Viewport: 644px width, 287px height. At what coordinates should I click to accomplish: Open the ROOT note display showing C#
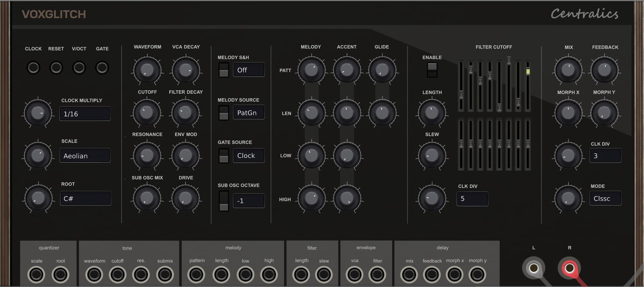pyautogui.click(x=85, y=198)
